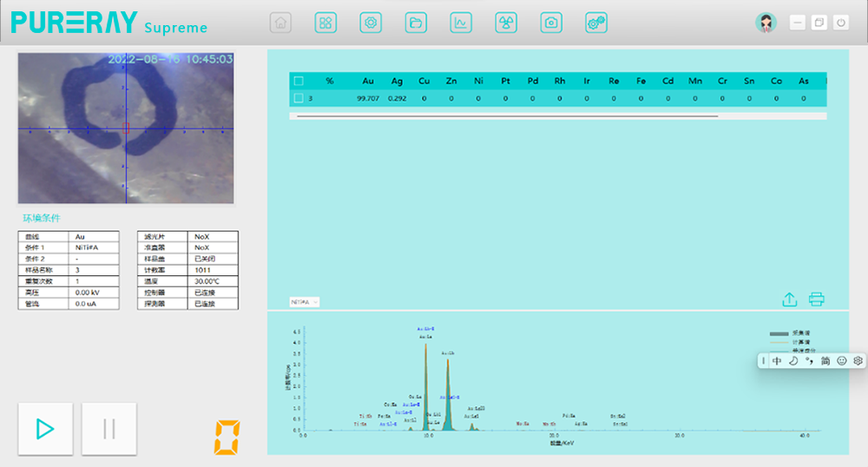Screen dimensions: 868x467
Task: Expand the NiTi#A condition dropdown
Action: 305,302
